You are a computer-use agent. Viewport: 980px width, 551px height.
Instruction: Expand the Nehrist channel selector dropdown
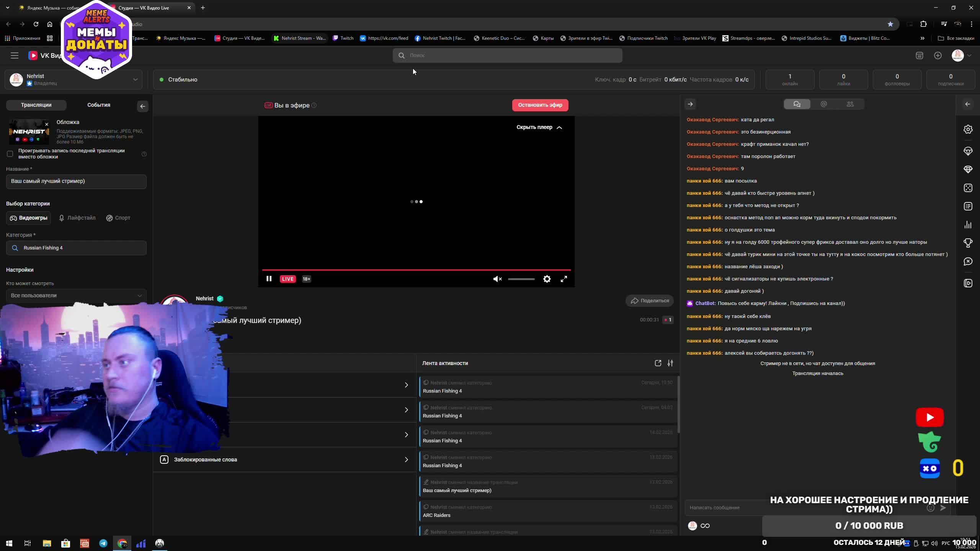point(135,80)
